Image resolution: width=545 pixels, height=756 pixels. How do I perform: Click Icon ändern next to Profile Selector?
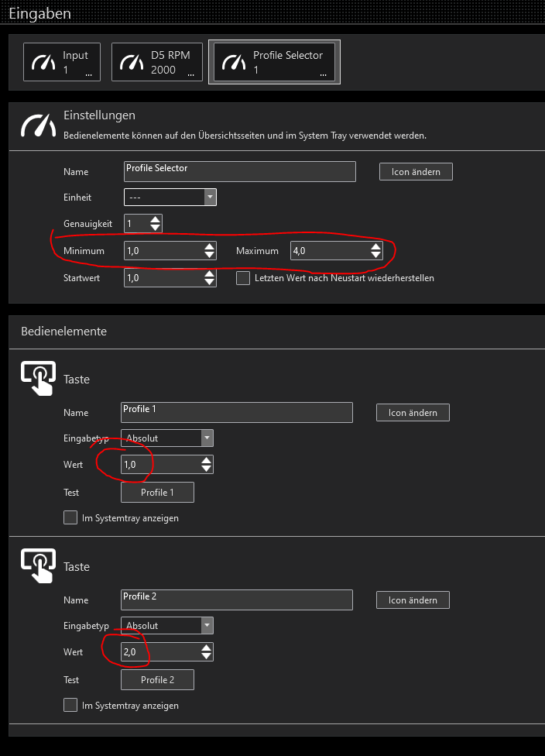pyautogui.click(x=416, y=172)
